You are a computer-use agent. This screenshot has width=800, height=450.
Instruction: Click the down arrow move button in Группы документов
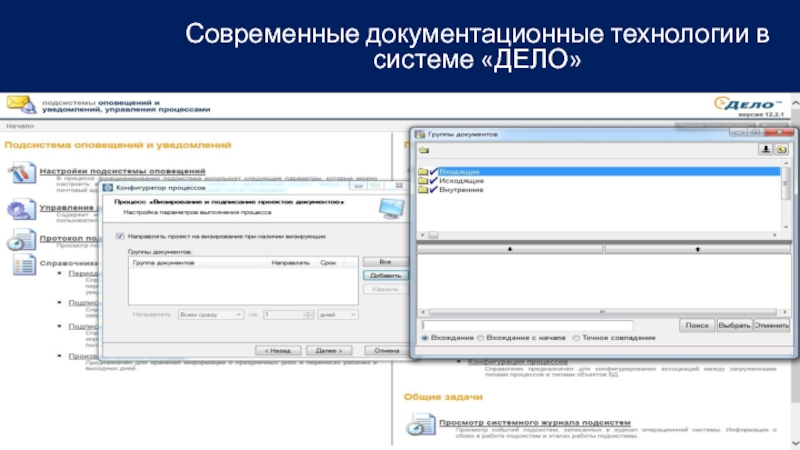(510, 249)
